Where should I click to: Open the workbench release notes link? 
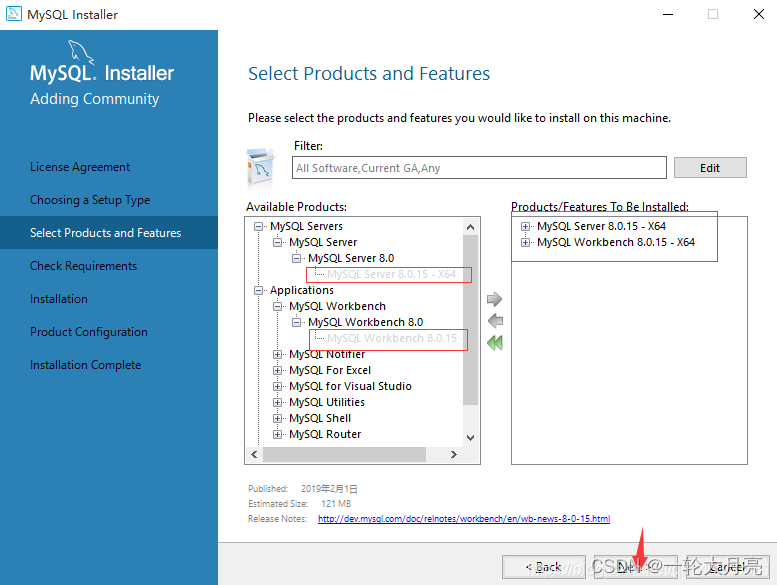[464, 519]
